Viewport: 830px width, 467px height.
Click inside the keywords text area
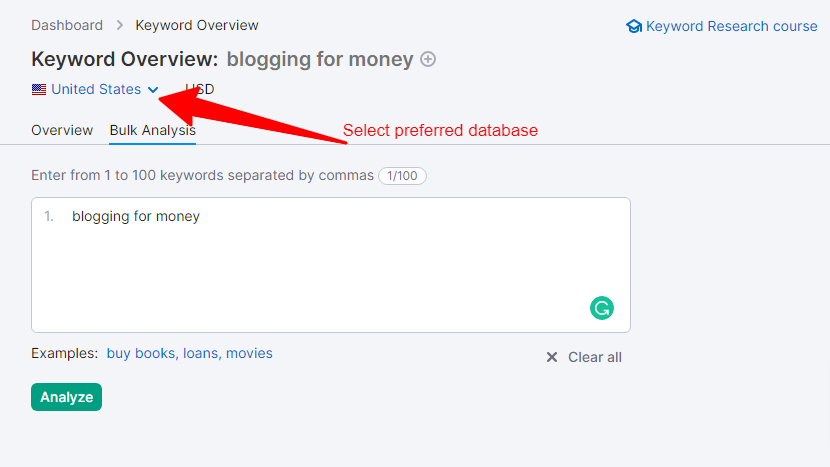coord(331,265)
